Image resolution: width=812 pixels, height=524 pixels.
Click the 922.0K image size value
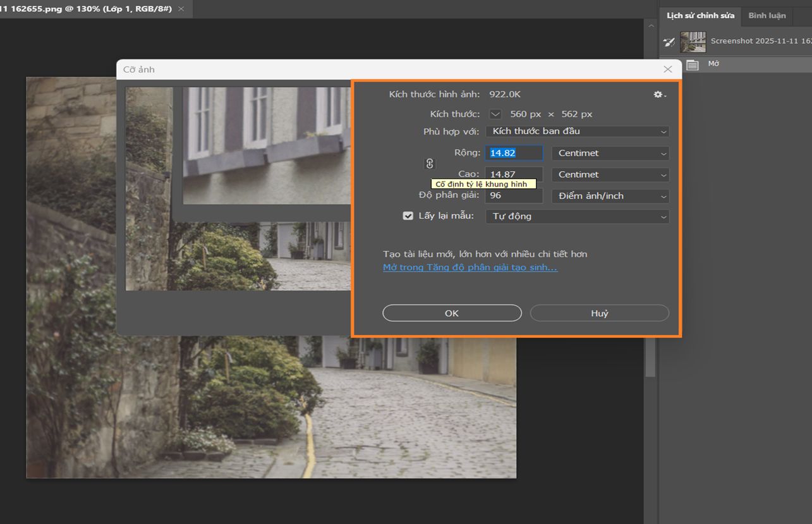coord(505,94)
